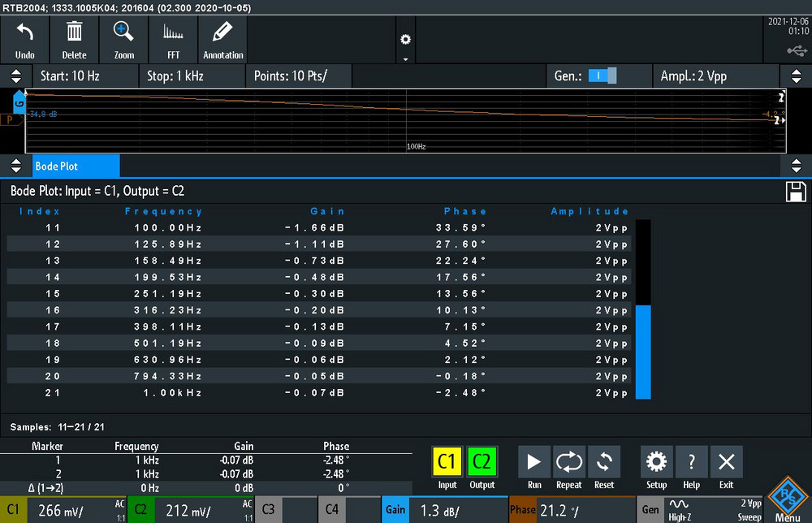Click the 1.3 dB/ gain scale value
The width and height of the screenshot is (812, 523).
(439, 511)
